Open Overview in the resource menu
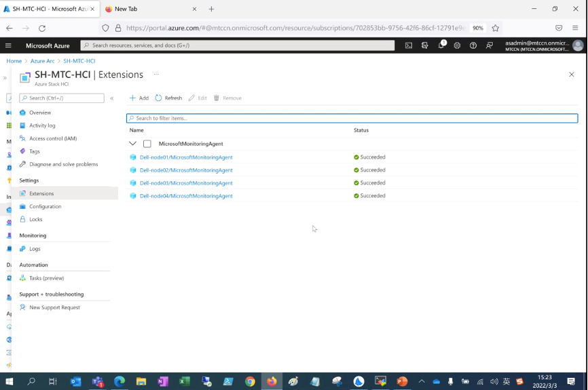This screenshot has width=588, height=390. click(40, 113)
